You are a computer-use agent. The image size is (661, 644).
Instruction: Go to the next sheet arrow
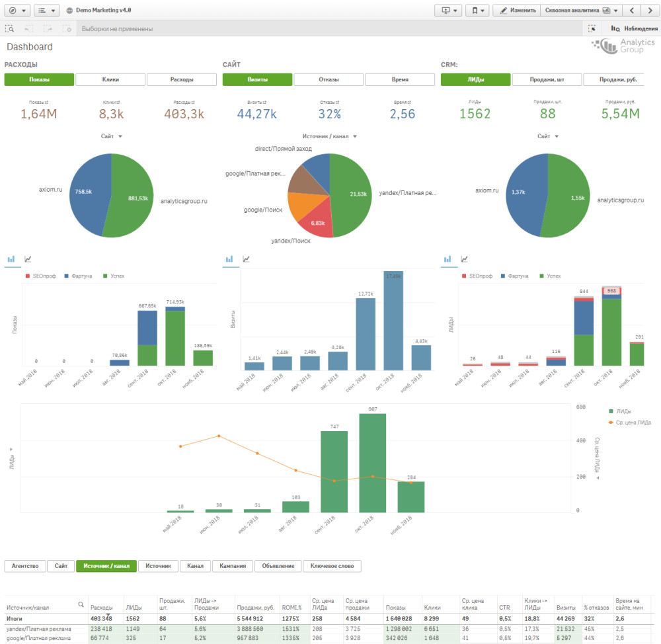pyautogui.click(x=649, y=11)
